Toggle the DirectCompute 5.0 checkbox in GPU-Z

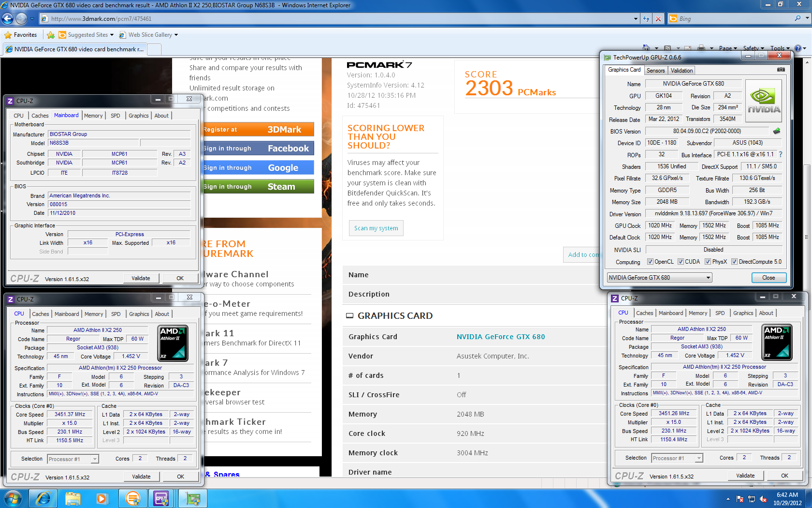click(x=734, y=262)
